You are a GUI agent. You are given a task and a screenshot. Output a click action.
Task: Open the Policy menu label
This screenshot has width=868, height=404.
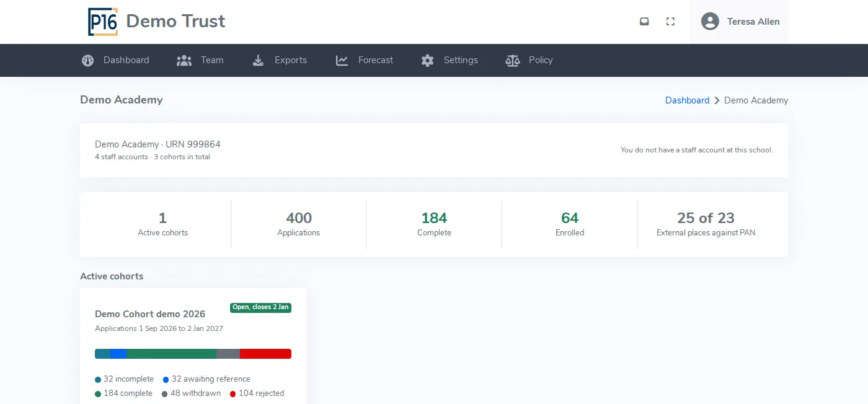pyautogui.click(x=541, y=60)
